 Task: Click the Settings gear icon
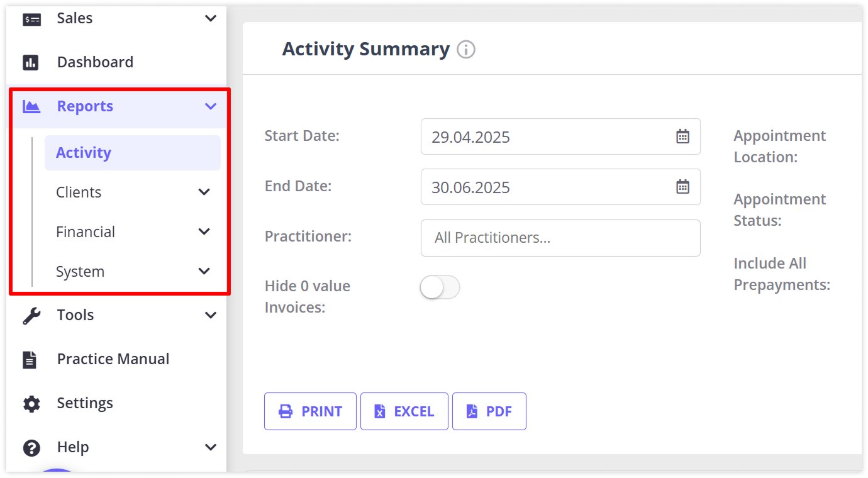[31, 403]
